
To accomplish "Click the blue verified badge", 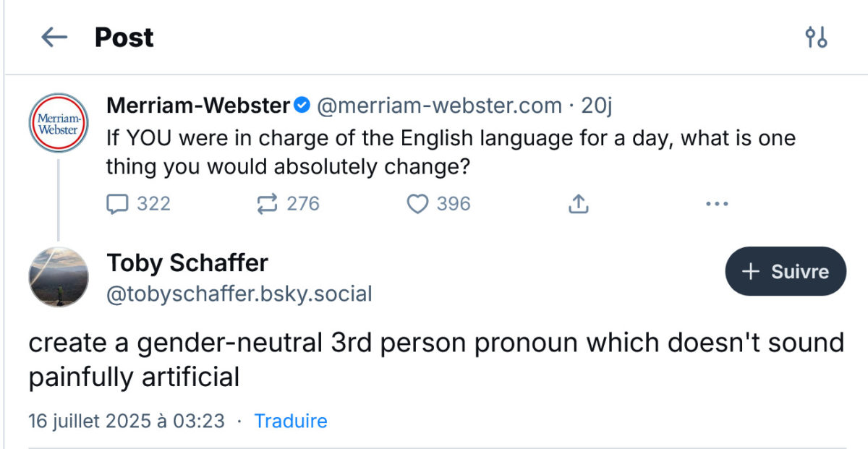I will click(302, 106).
